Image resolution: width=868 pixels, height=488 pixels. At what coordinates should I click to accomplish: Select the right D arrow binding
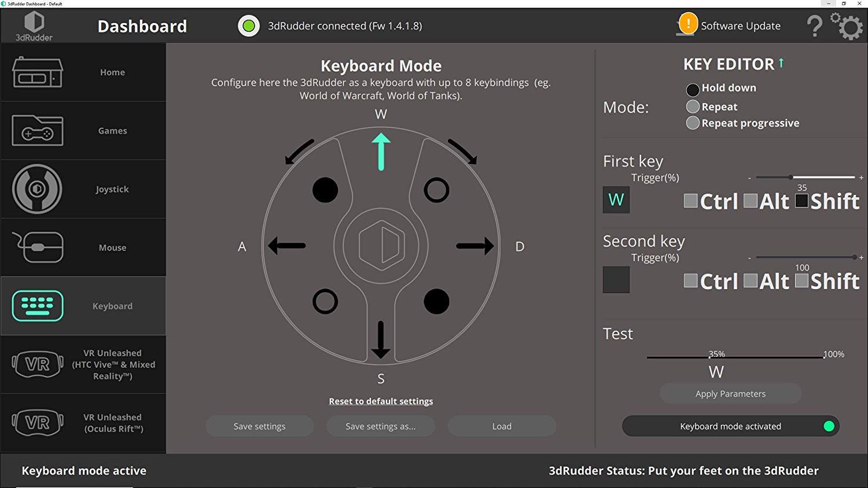(475, 246)
